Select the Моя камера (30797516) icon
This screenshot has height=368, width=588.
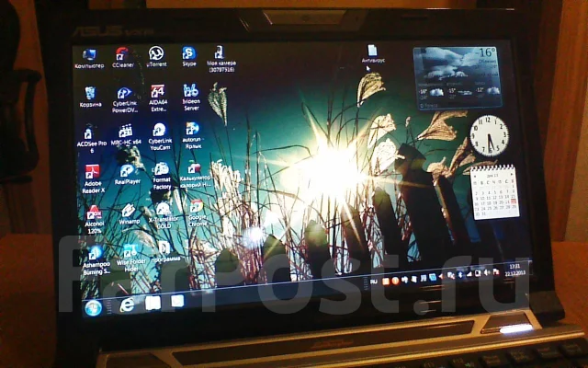(220, 59)
